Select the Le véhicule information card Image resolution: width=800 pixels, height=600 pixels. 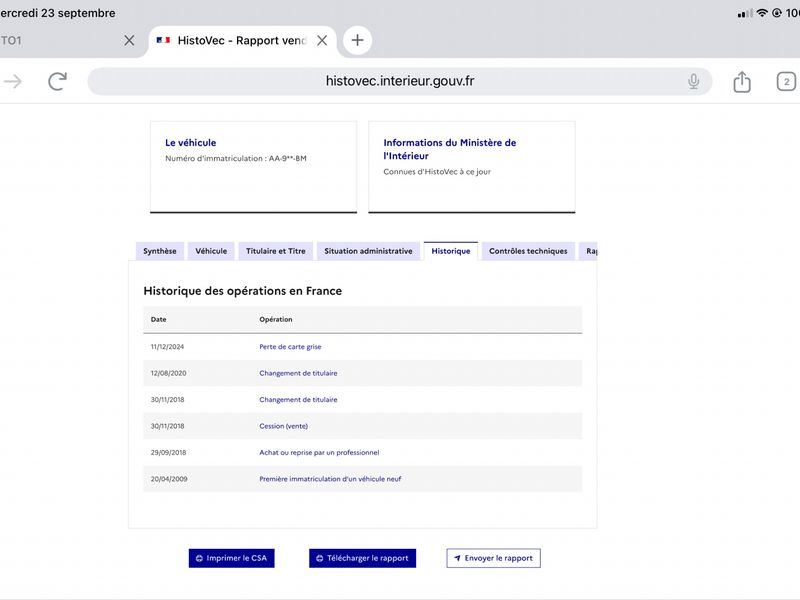[x=254, y=167]
